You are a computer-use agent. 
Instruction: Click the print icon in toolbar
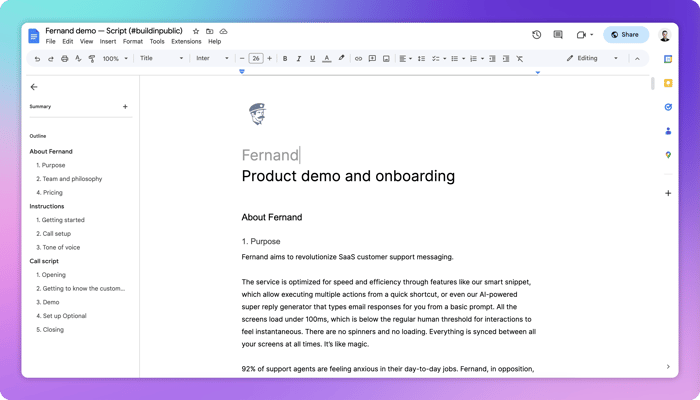pos(65,58)
